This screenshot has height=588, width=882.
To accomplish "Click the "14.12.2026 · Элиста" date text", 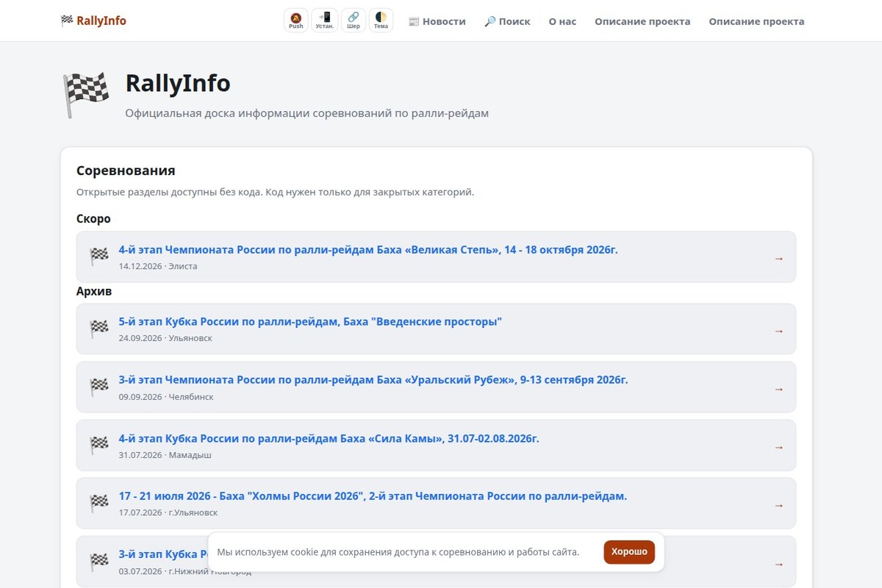I will [158, 266].
